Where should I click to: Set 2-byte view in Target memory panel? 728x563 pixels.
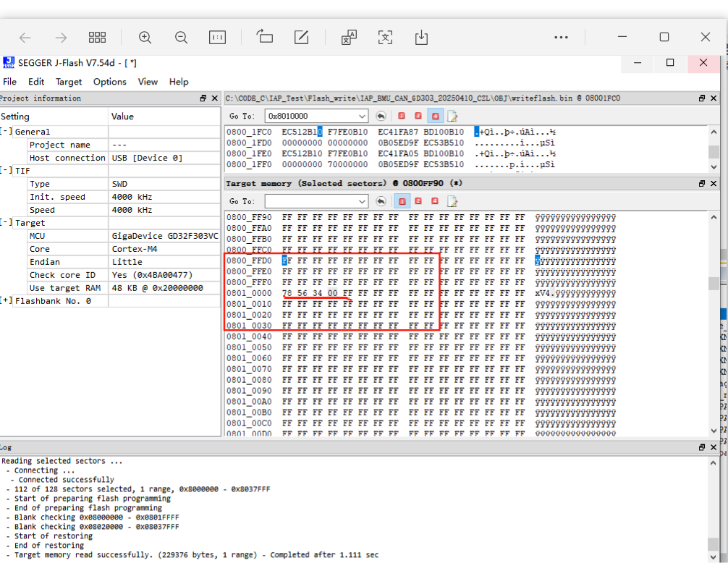point(418,201)
